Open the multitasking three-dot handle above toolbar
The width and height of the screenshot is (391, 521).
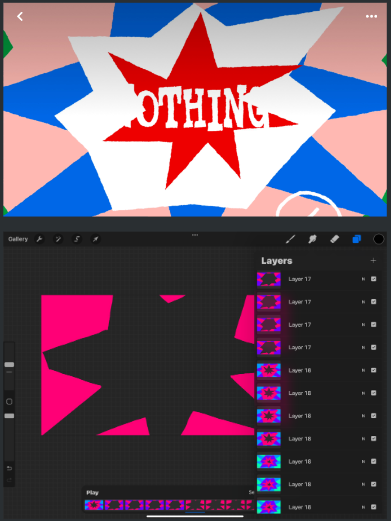click(x=195, y=235)
